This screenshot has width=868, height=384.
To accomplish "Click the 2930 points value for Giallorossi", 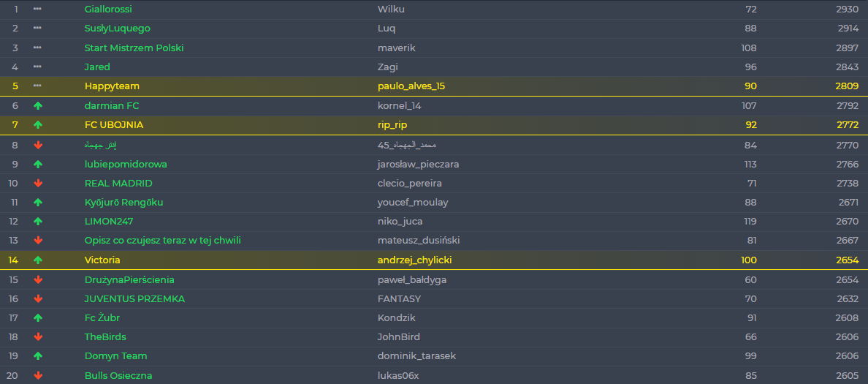I will [847, 10].
